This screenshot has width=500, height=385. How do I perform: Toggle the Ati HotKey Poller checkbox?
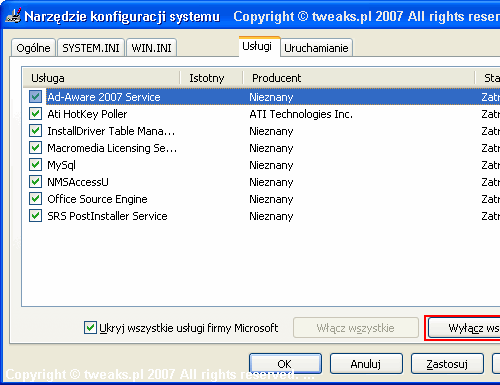tap(35, 114)
